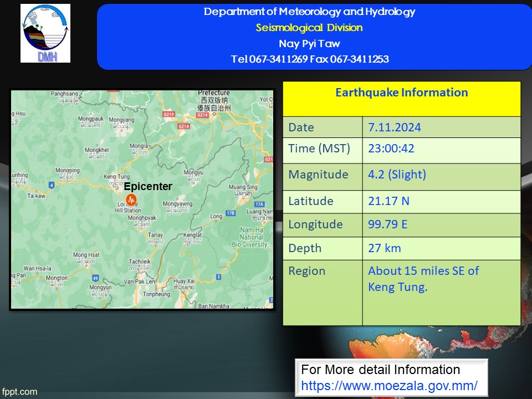Click the 17B route badge

pyautogui.click(x=231, y=213)
